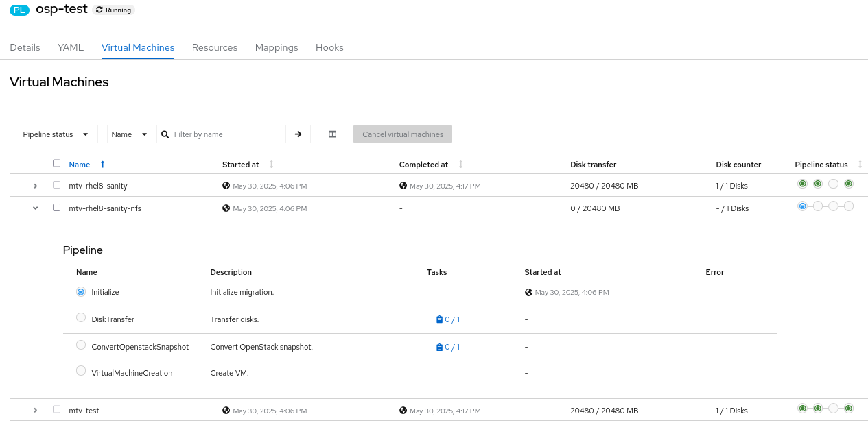868x425 pixels.
Task: Check the mtv-rhel8-sanity-nfs row checkbox
Action: point(57,208)
